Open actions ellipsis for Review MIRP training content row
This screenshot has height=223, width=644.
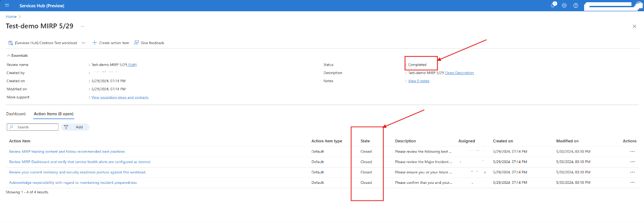[x=632, y=151]
